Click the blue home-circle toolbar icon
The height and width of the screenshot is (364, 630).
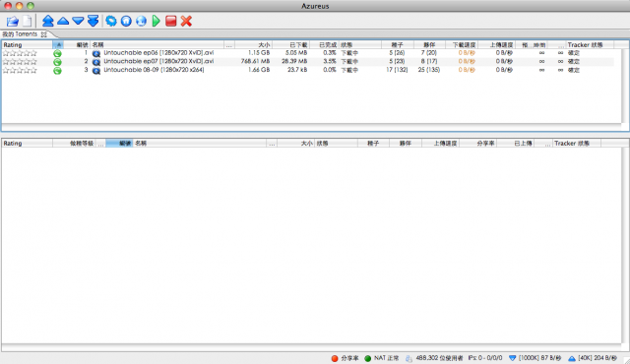126,21
